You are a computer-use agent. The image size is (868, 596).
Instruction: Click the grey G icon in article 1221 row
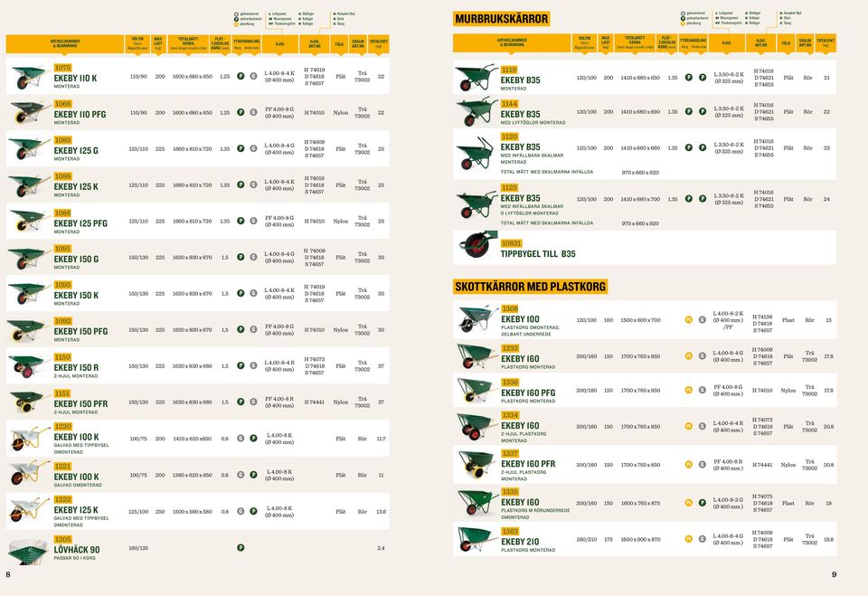point(241,475)
